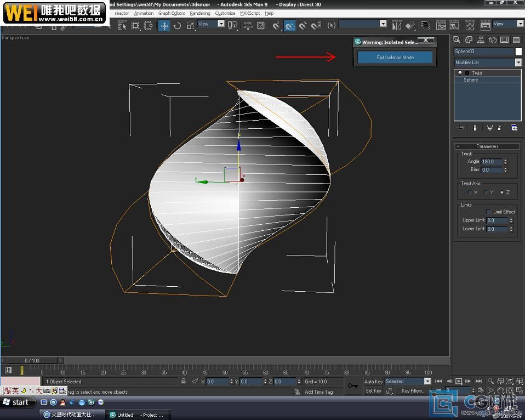
Task: Click the Exit Isolation Mode button
Action: click(x=395, y=57)
